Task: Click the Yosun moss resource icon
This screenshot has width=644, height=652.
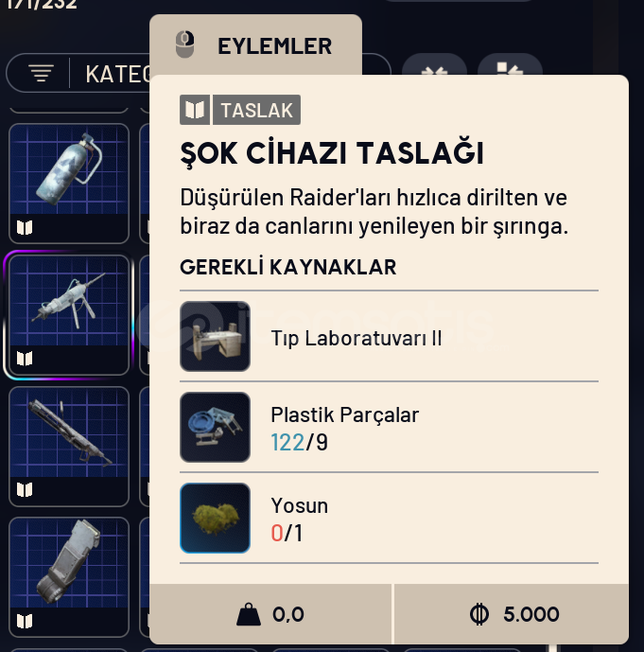Action: [x=215, y=519]
